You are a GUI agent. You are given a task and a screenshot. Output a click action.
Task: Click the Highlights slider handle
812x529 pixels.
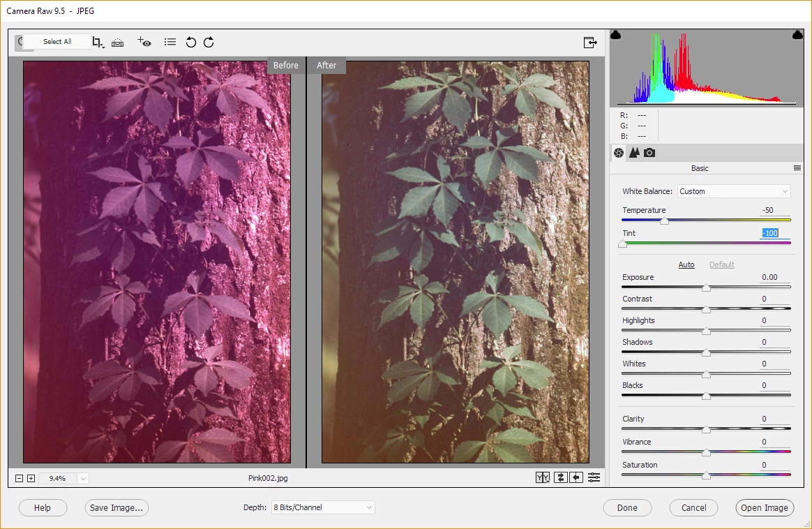706,331
